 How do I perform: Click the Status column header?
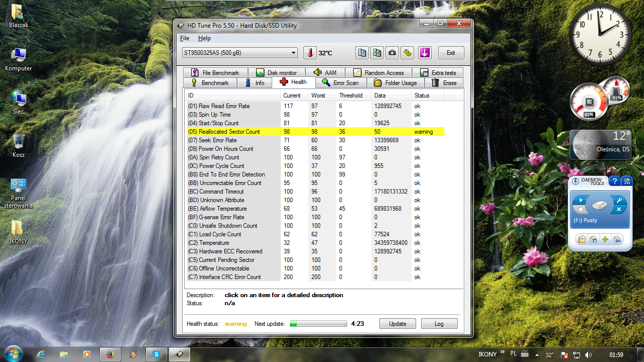pos(428,96)
